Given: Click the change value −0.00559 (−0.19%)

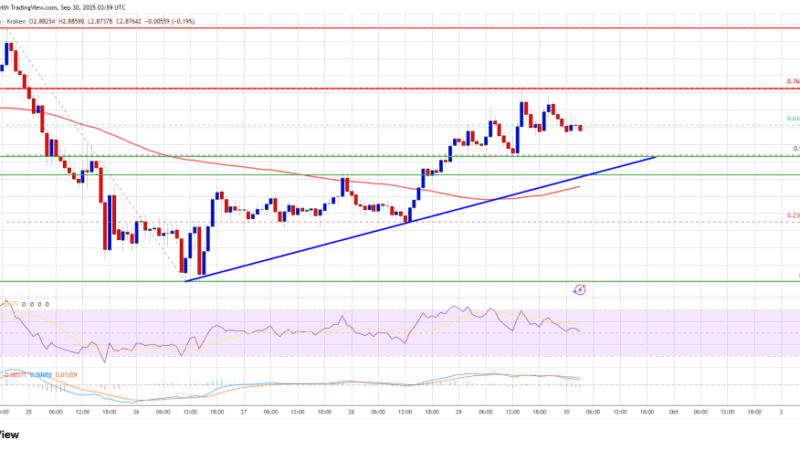Looking at the screenshot, I should tap(169, 21).
